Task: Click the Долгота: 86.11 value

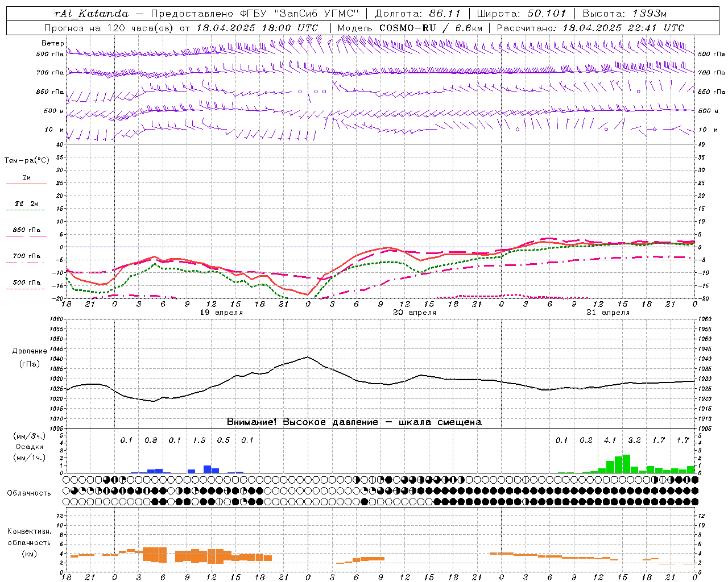Action: [x=418, y=14]
